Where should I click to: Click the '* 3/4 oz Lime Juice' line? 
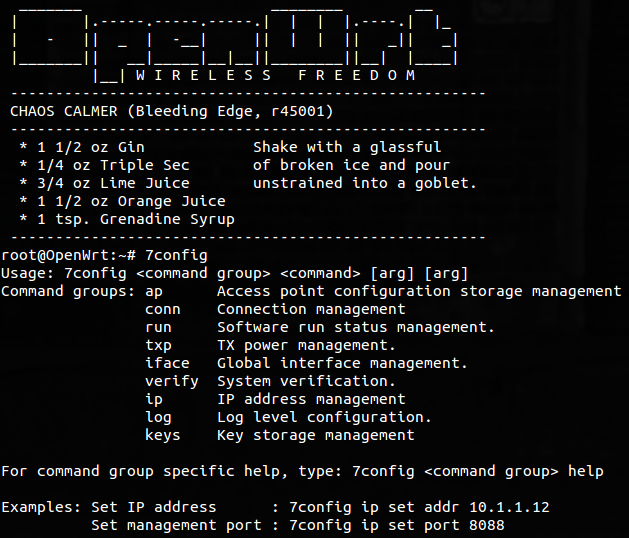coord(104,183)
